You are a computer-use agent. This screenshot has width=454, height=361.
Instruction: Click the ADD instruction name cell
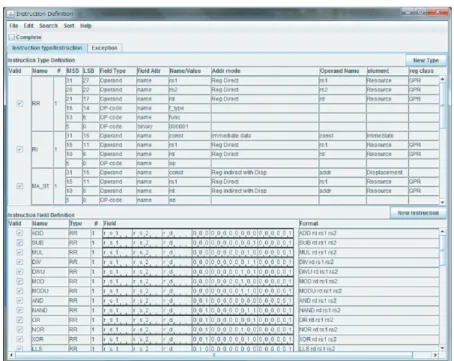click(x=50, y=233)
